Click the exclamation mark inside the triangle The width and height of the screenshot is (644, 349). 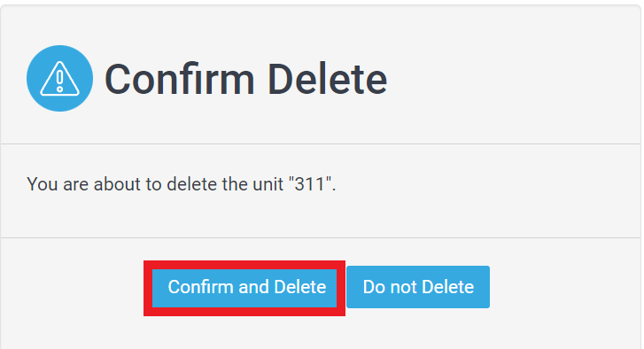tap(59, 80)
